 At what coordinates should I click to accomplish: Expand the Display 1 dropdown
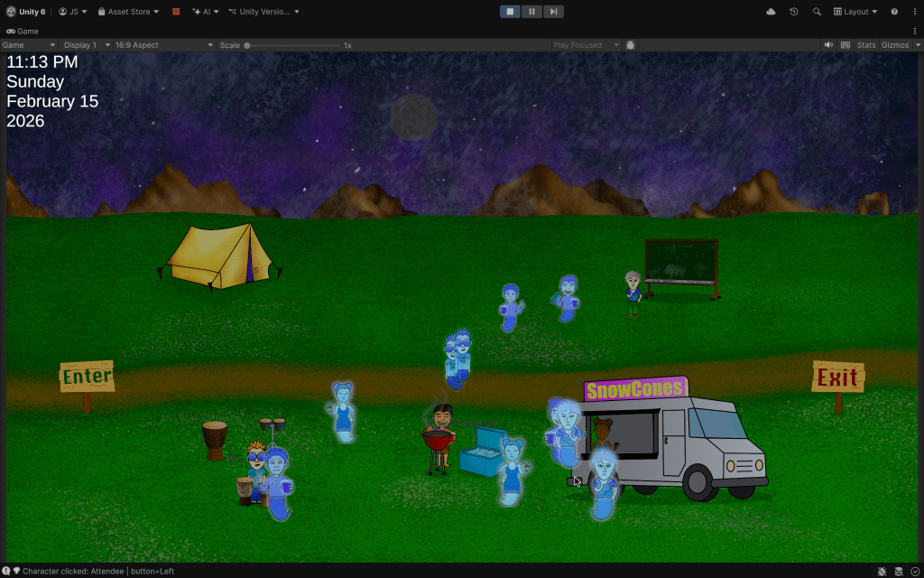point(87,45)
